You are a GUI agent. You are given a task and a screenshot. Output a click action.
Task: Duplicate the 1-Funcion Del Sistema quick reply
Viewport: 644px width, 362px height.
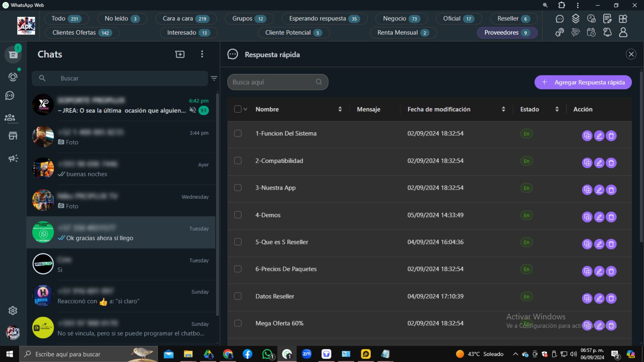click(587, 135)
